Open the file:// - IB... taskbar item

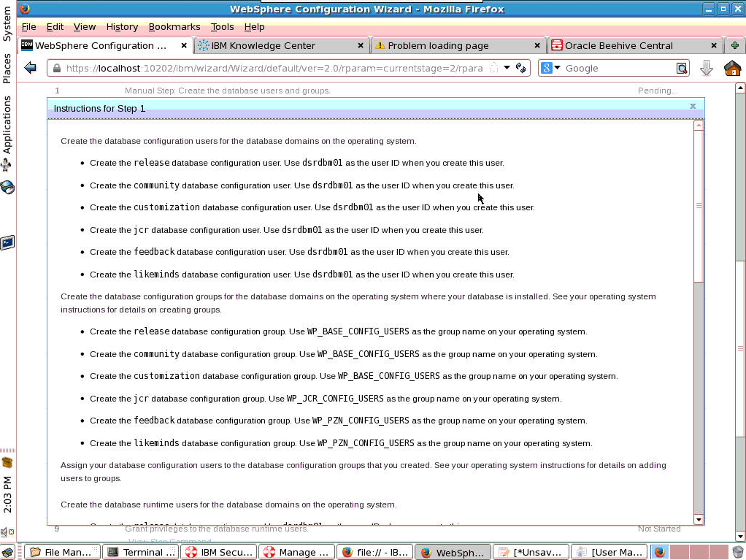374,552
